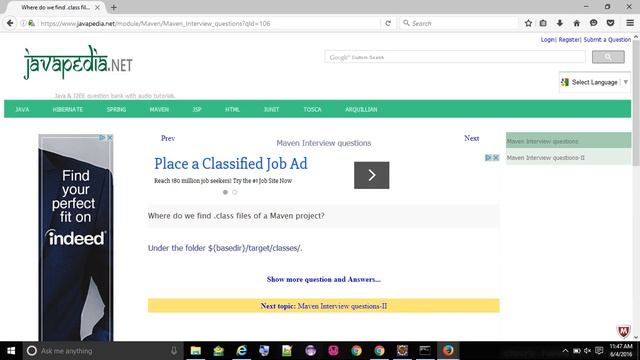
Task: Click the volume muted speaker icon
Action: click(x=587, y=351)
